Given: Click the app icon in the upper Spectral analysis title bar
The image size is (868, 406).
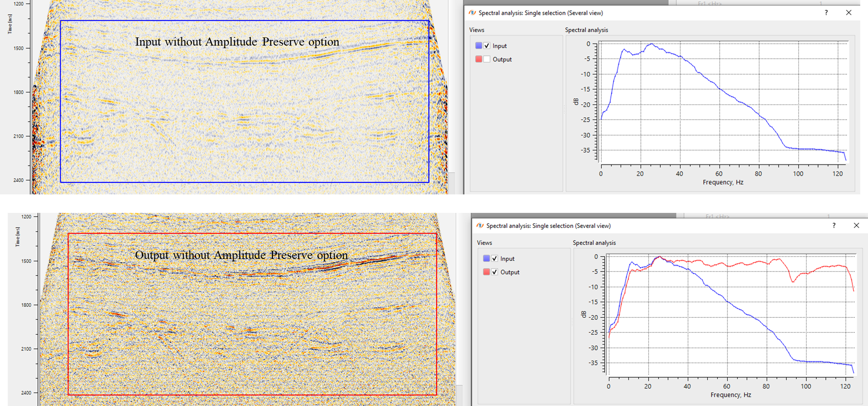Looking at the screenshot, I should click(472, 13).
